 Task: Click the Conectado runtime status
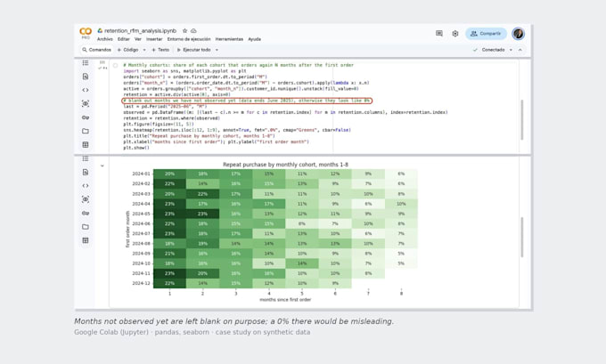[489, 50]
